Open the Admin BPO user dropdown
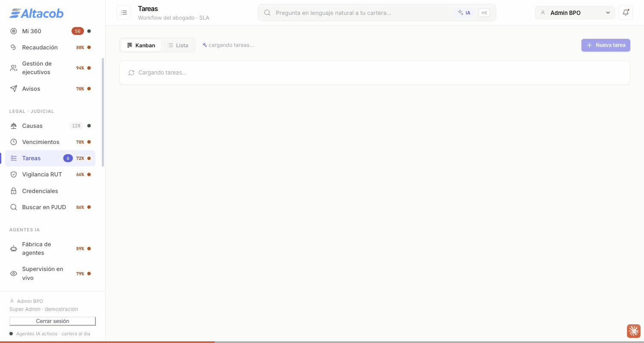Image resolution: width=644 pixels, height=343 pixels. point(575,13)
